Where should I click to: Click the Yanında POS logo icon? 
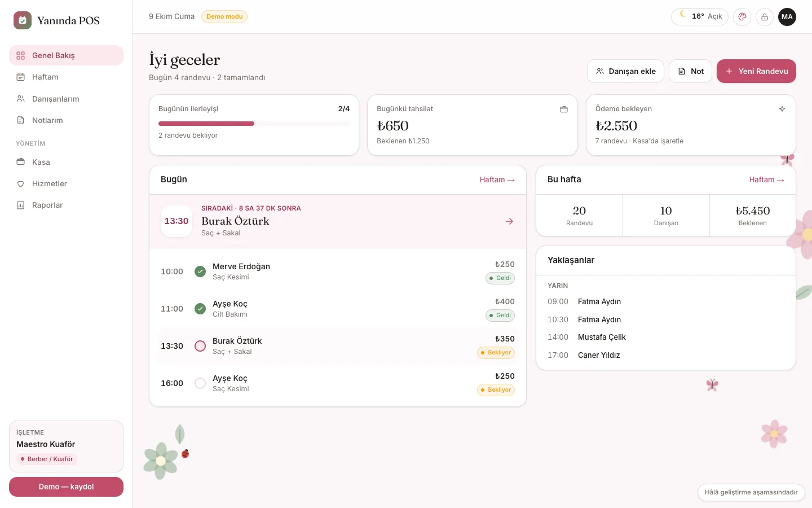(23, 20)
